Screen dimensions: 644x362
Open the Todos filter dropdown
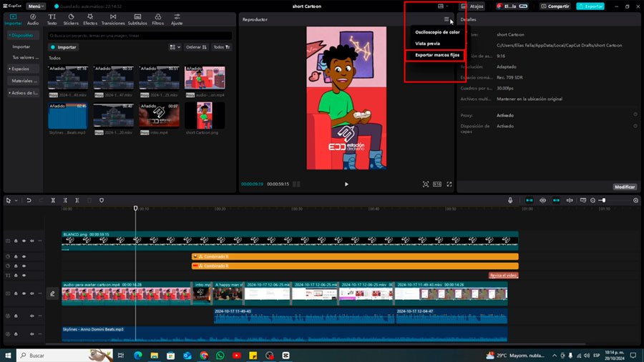221,47
